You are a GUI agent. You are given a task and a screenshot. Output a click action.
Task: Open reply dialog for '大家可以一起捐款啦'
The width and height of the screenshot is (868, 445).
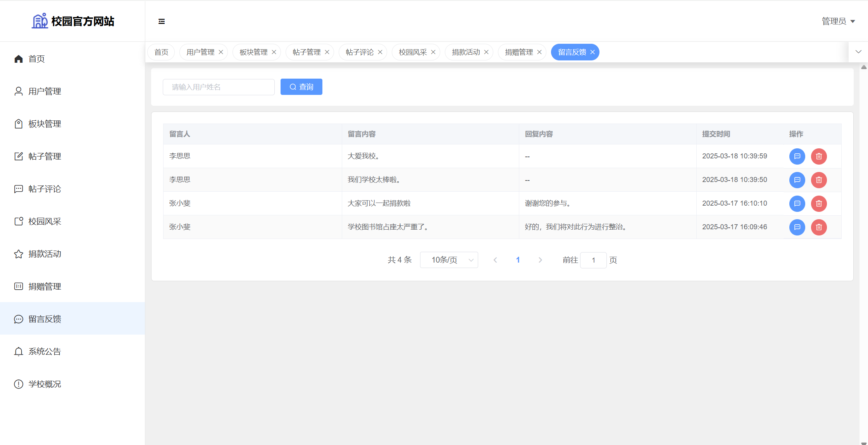(797, 204)
